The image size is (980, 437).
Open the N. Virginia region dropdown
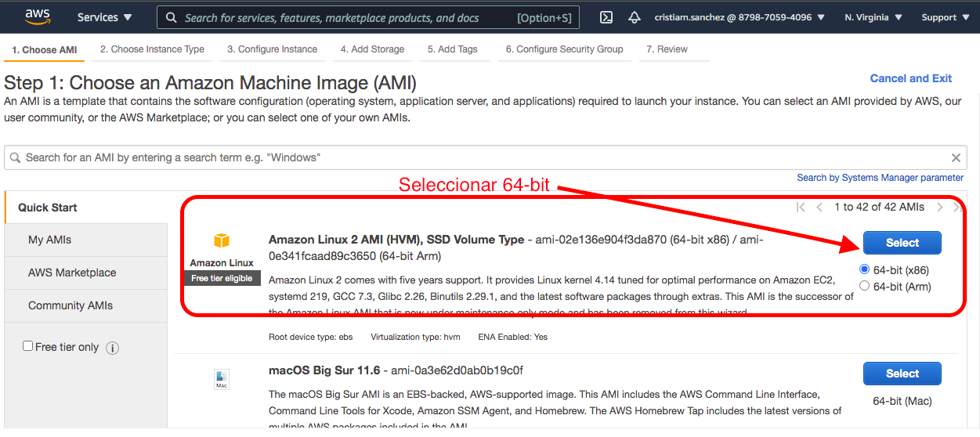(x=873, y=17)
